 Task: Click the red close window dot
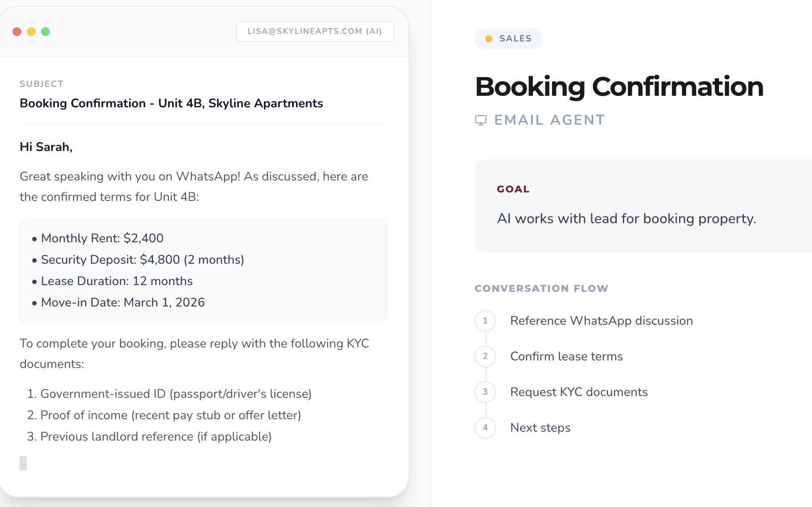(17, 32)
